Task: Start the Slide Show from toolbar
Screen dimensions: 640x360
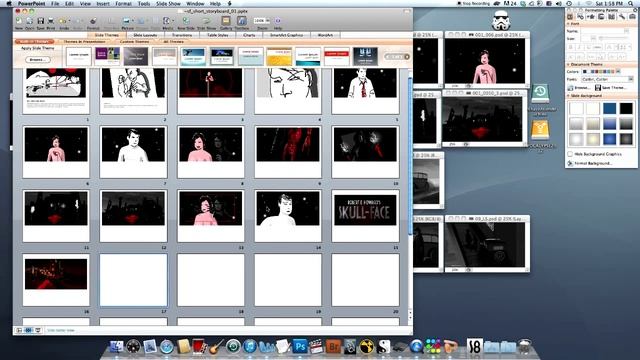Action: (x=207, y=21)
